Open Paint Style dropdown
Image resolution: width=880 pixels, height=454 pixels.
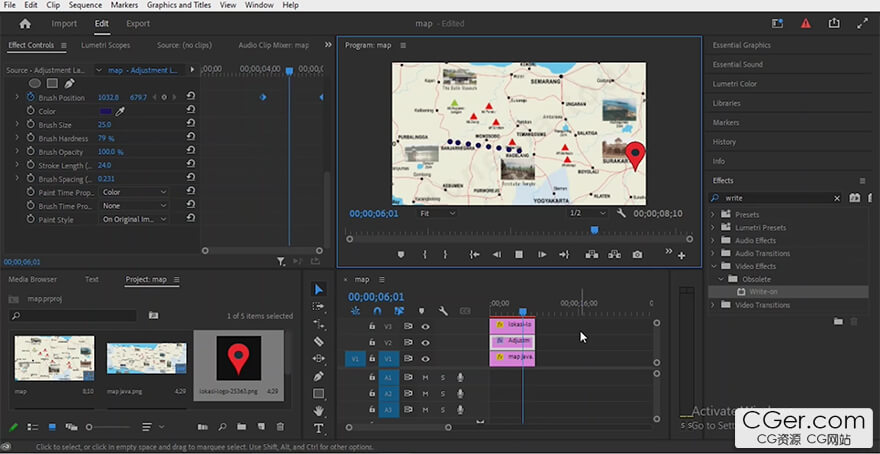coord(134,219)
